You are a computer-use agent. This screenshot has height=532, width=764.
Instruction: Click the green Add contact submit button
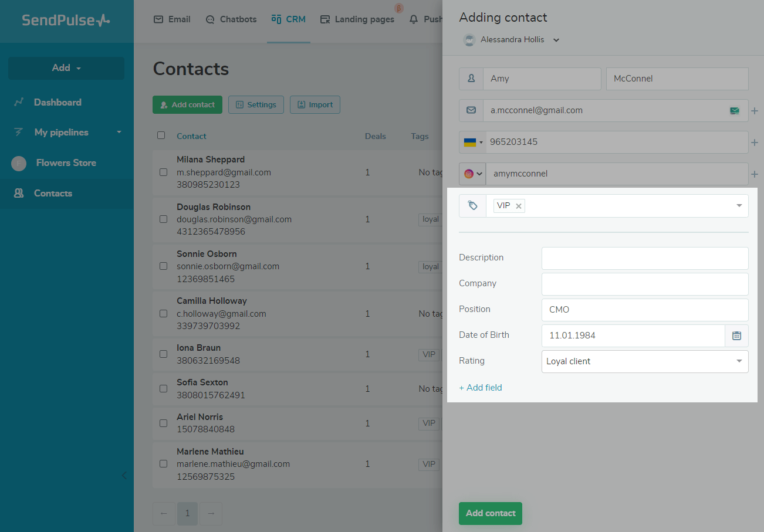(490, 513)
